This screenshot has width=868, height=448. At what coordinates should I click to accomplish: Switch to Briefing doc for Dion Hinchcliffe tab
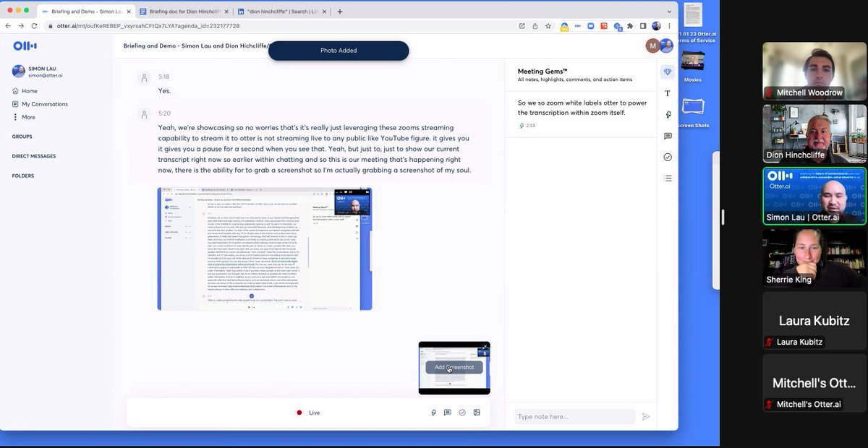(184, 12)
